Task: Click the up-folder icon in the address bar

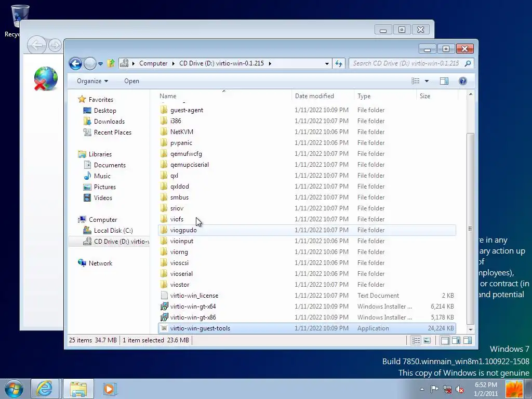Action: coord(111,63)
